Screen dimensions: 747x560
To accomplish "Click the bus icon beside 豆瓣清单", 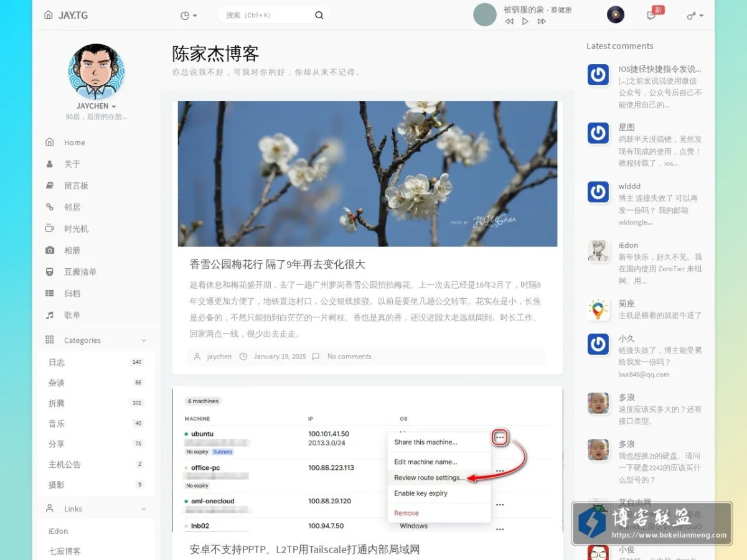I will [x=50, y=272].
